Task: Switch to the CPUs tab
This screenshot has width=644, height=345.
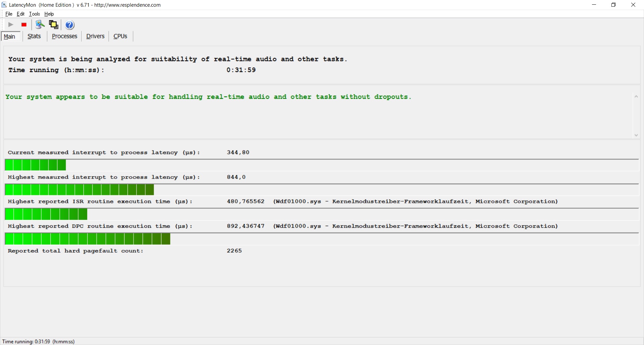Action: [x=120, y=36]
